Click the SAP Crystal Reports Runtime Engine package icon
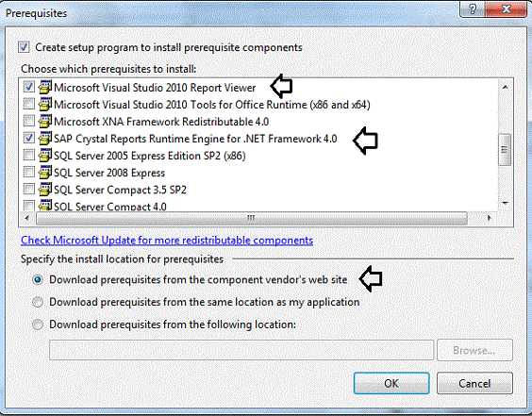 [44, 138]
